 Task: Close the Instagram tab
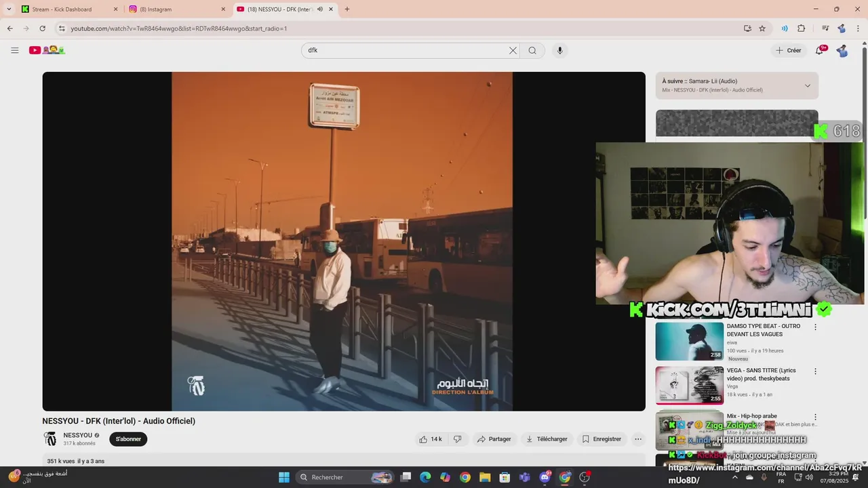(223, 9)
